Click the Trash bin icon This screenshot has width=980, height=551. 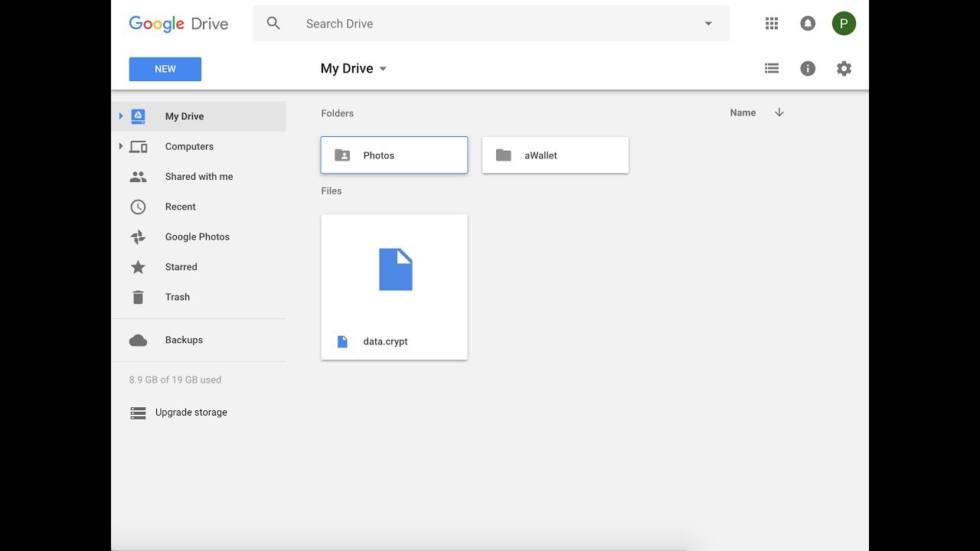(x=138, y=297)
